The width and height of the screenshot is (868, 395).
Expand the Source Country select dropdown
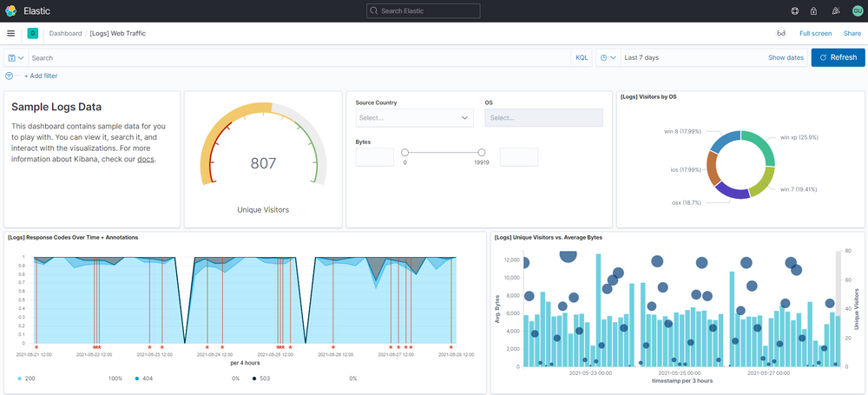(414, 117)
